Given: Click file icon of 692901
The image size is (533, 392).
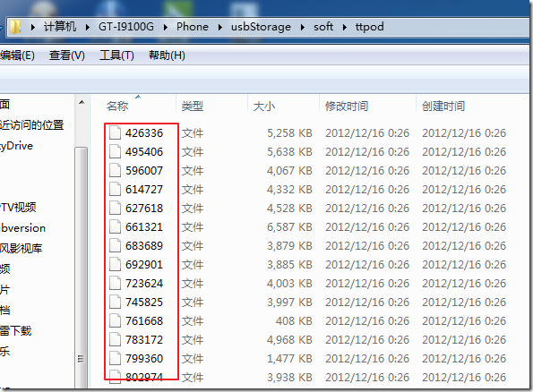Looking at the screenshot, I should click(115, 264).
